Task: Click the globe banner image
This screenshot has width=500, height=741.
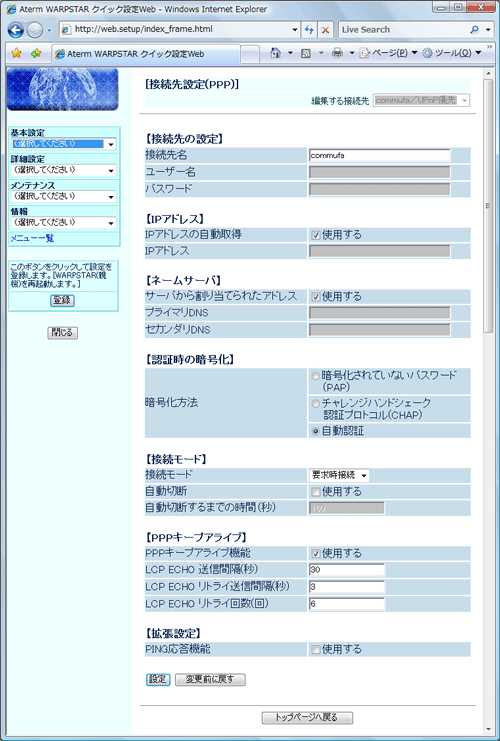Action: 62,89
